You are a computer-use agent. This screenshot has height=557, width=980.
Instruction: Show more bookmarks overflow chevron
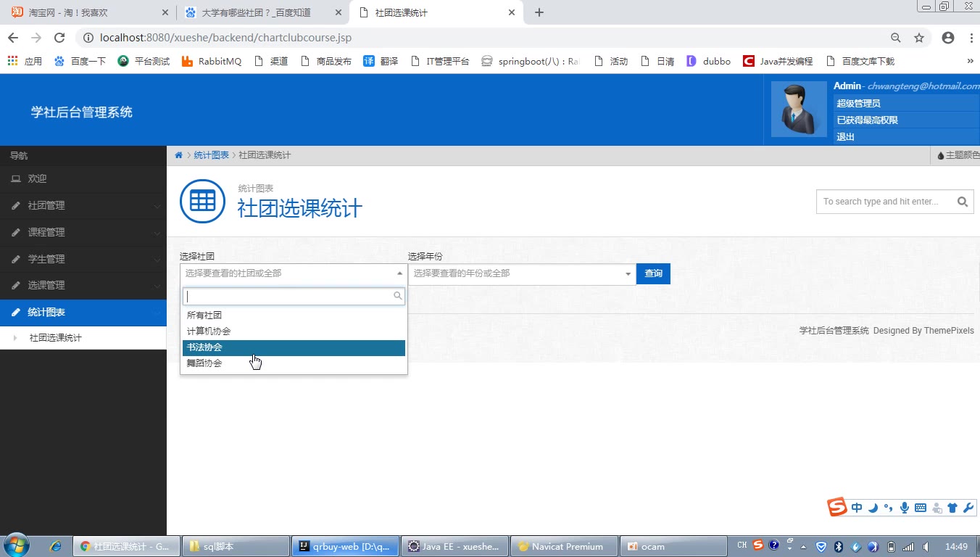coord(971,62)
